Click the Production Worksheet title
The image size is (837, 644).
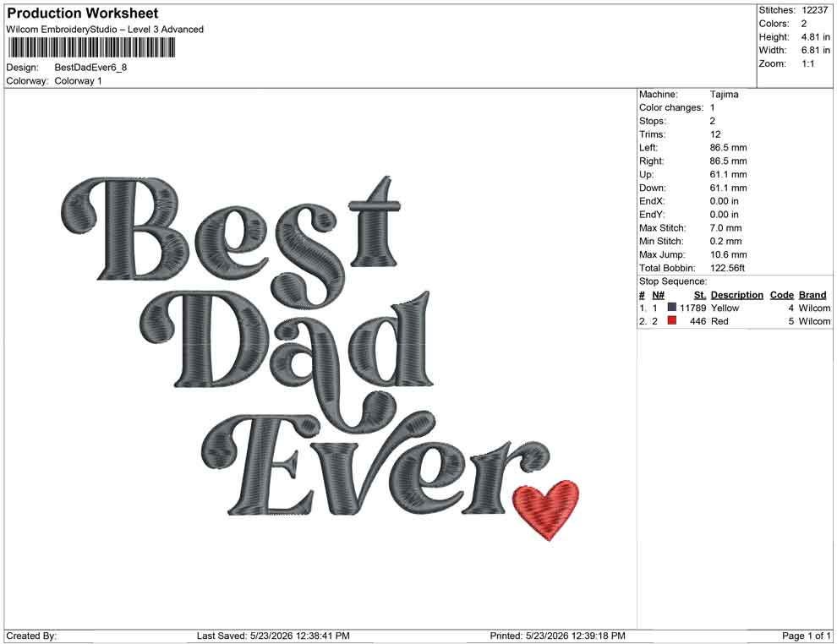[83, 14]
